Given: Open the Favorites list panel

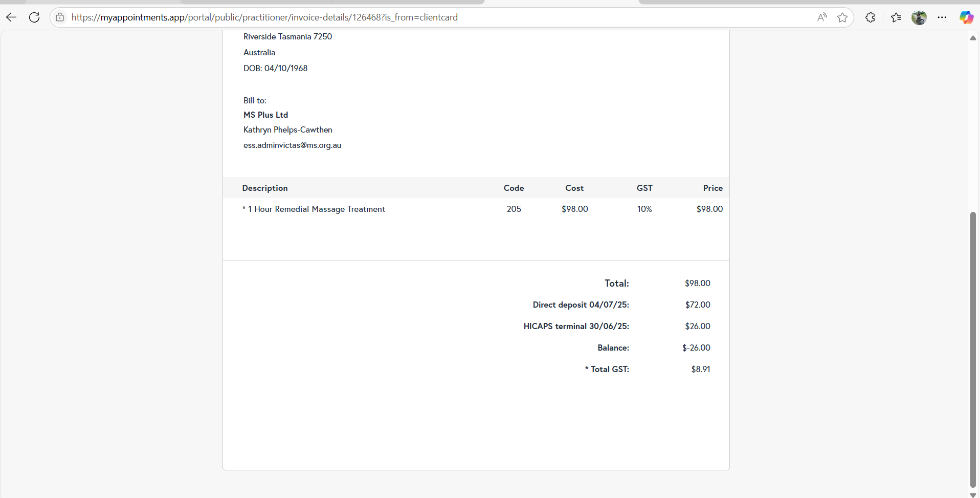Looking at the screenshot, I should (x=896, y=17).
